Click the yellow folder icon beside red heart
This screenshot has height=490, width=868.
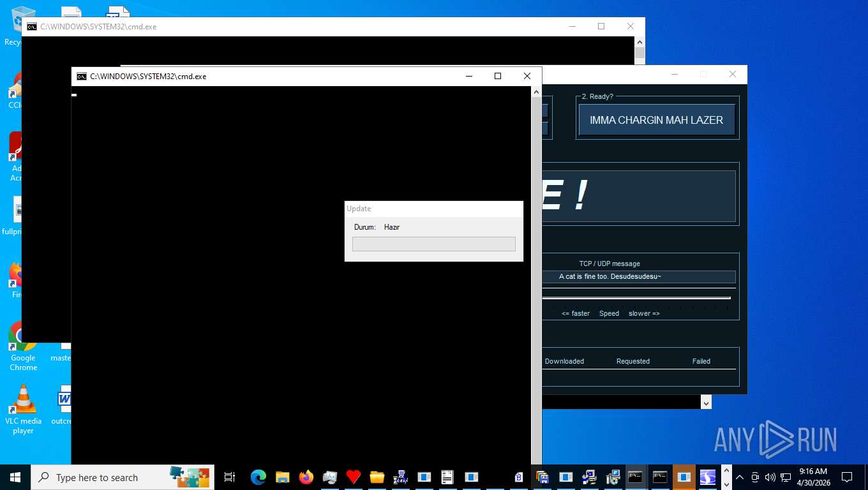[x=377, y=477]
